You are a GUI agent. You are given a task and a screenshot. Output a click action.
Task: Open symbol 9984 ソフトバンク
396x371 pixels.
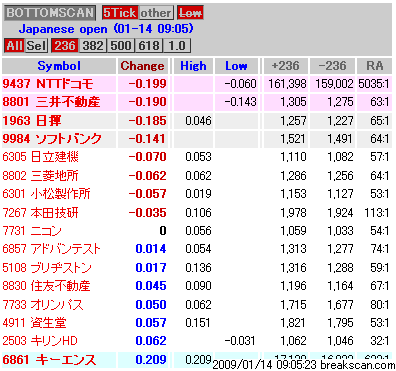coord(52,138)
